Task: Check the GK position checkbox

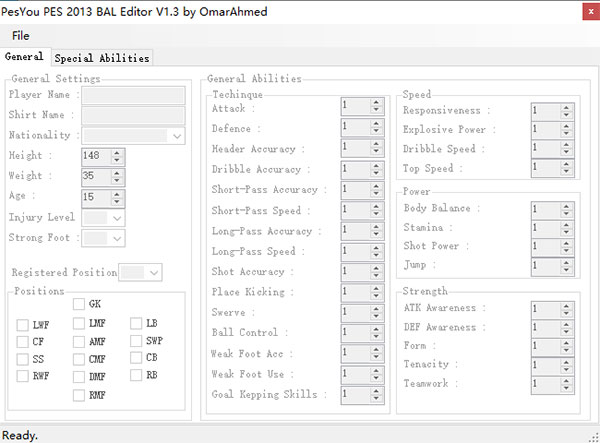Action: [79, 304]
